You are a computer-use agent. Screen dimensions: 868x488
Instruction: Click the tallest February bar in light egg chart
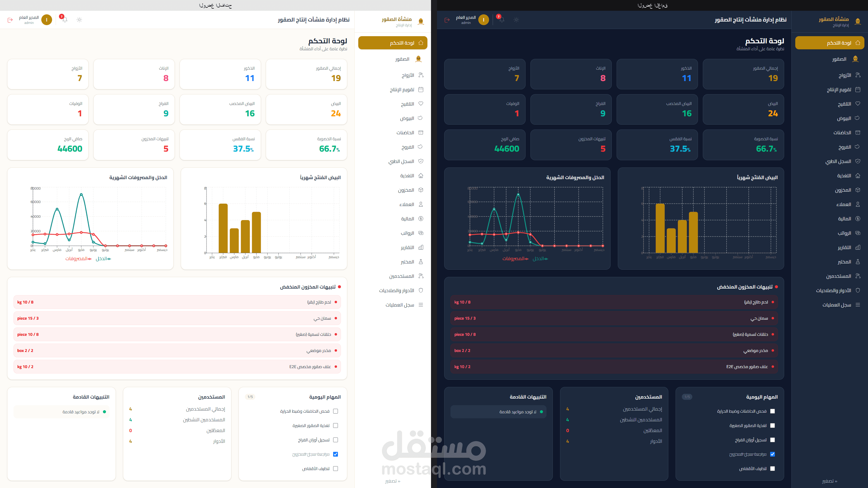[223, 228]
